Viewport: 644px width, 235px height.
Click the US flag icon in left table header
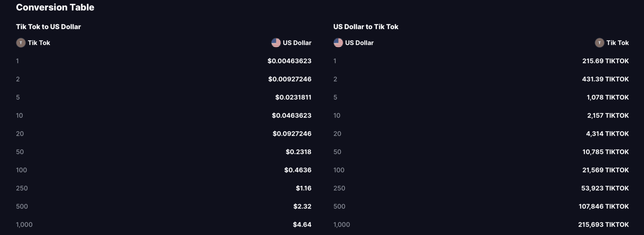click(276, 43)
